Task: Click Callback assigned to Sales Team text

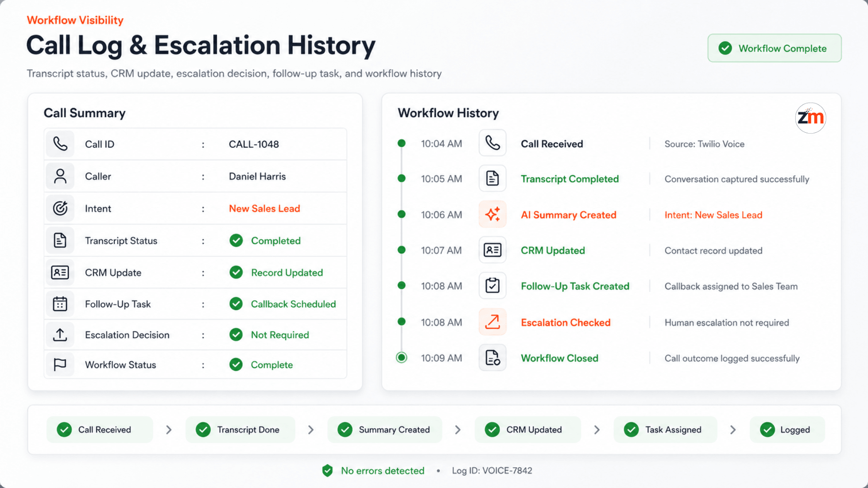Action: click(731, 287)
